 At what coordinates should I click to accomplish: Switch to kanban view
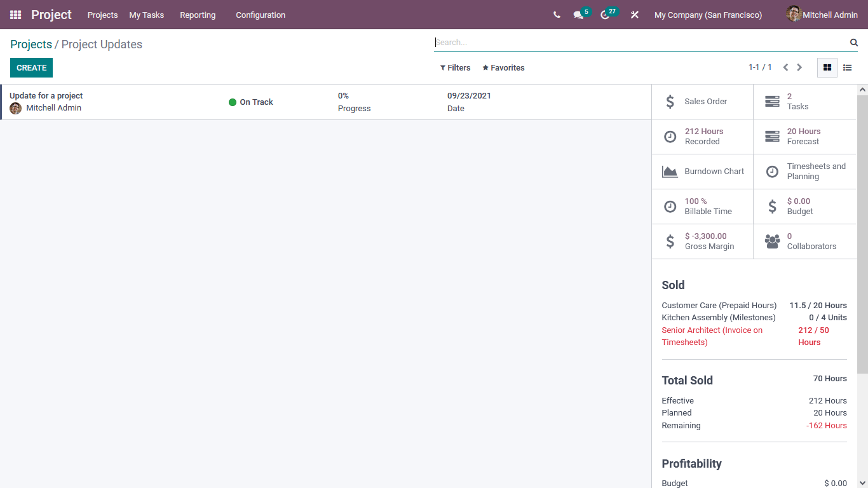coord(827,67)
